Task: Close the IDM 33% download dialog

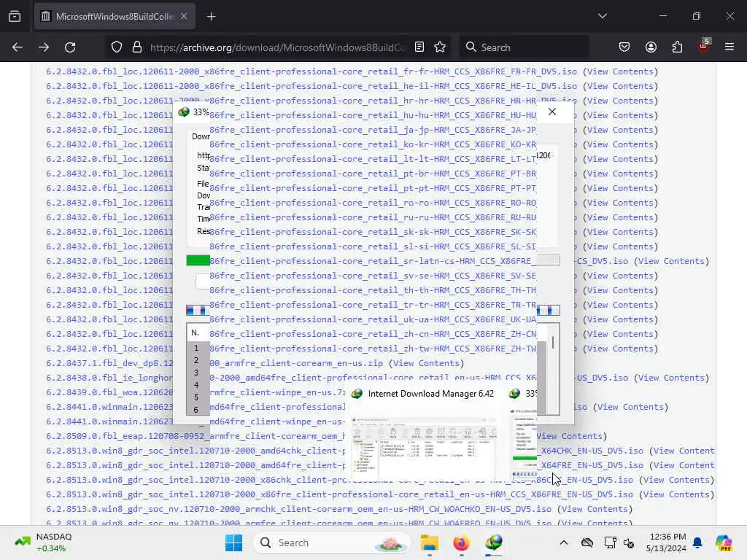Action: pos(552,112)
